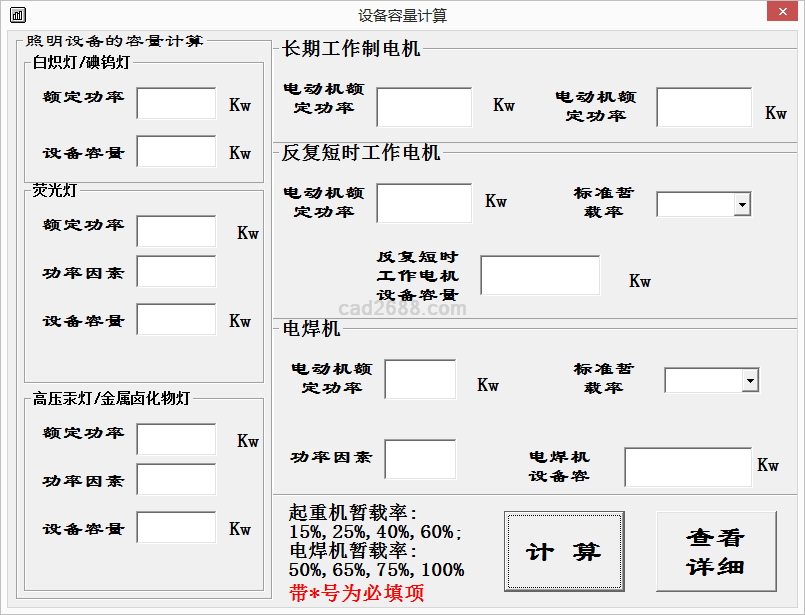Image resolution: width=805 pixels, height=615 pixels.
Task: Click 高压汞灯 额定功率 input field
Action: [176, 439]
